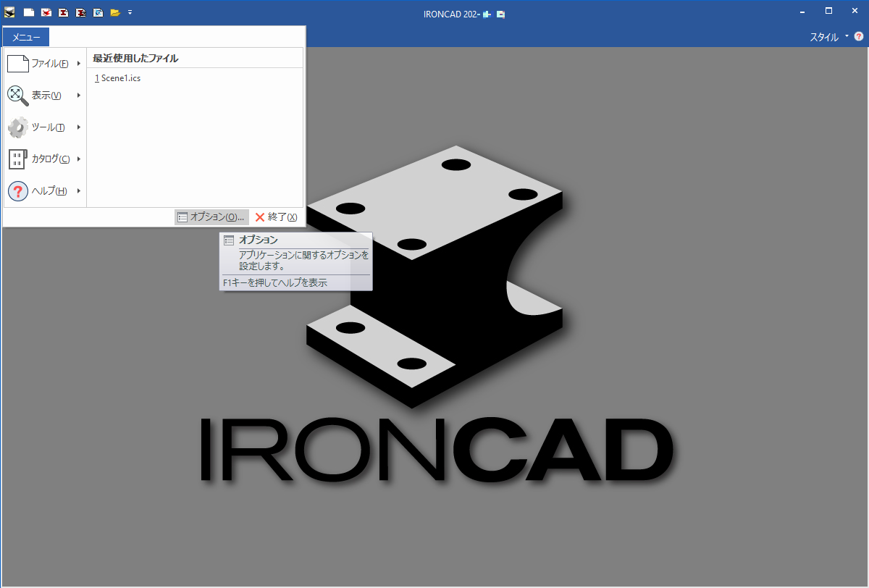Click the red I-beam document icon
Image resolution: width=869 pixels, height=588 pixels.
click(64, 12)
